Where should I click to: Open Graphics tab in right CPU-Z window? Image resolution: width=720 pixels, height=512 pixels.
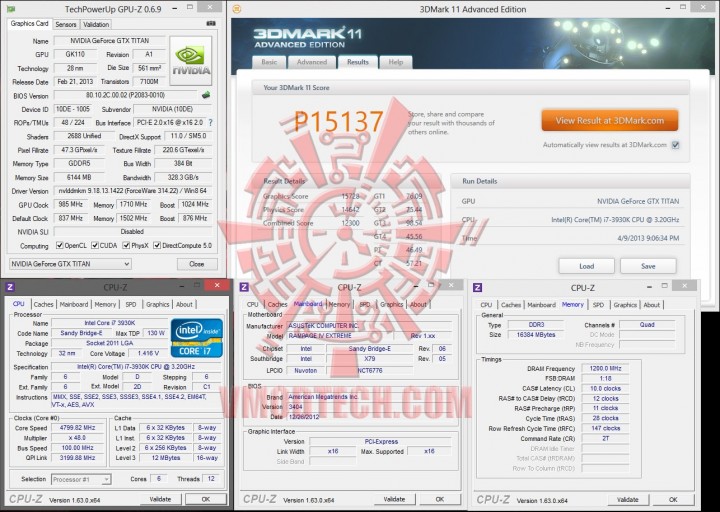click(625, 305)
